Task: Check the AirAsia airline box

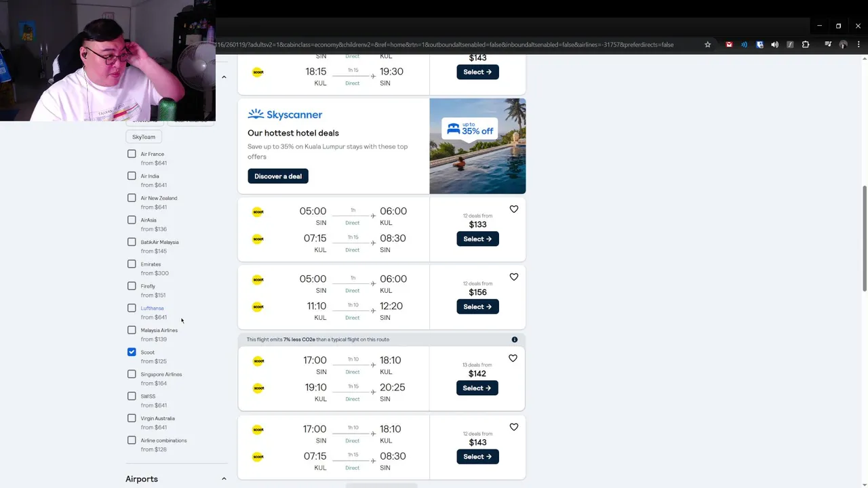Action: (x=132, y=220)
